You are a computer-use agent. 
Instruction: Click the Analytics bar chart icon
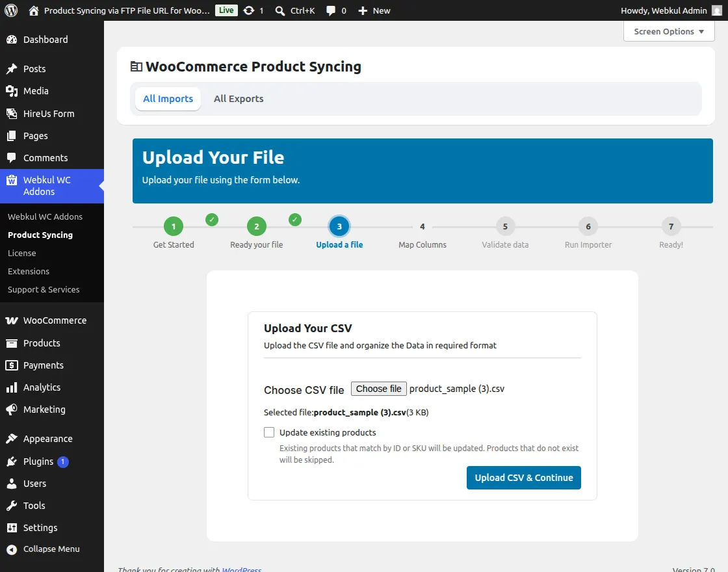[x=12, y=387]
